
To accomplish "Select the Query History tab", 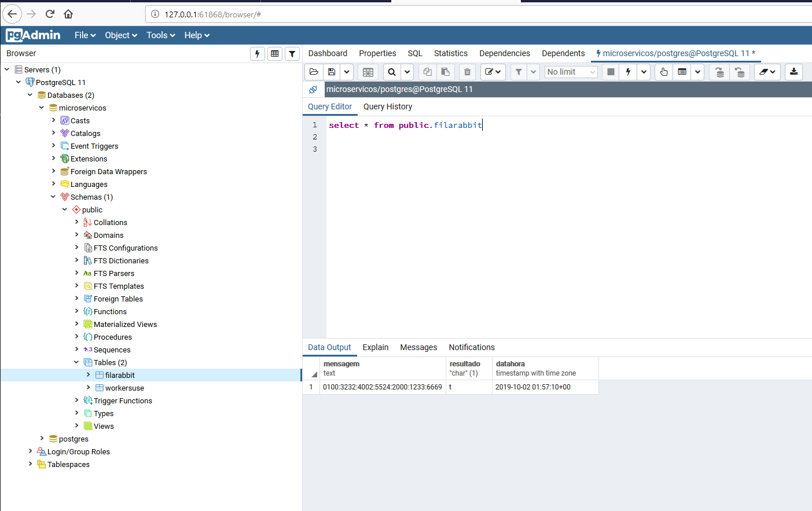I will pyautogui.click(x=388, y=106).
